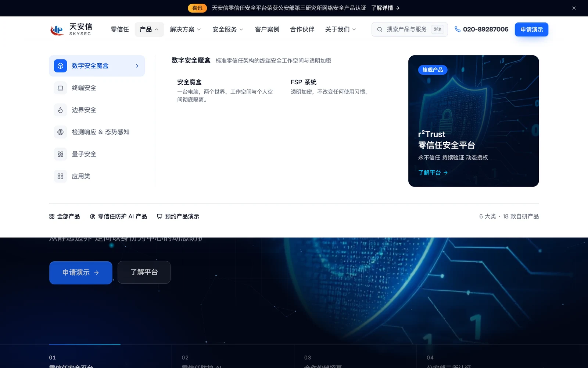Viewport: 588px width, 368px height.
Task: Click the 预约产品演示 presentation icon
Action: click(x=159, y=216)
